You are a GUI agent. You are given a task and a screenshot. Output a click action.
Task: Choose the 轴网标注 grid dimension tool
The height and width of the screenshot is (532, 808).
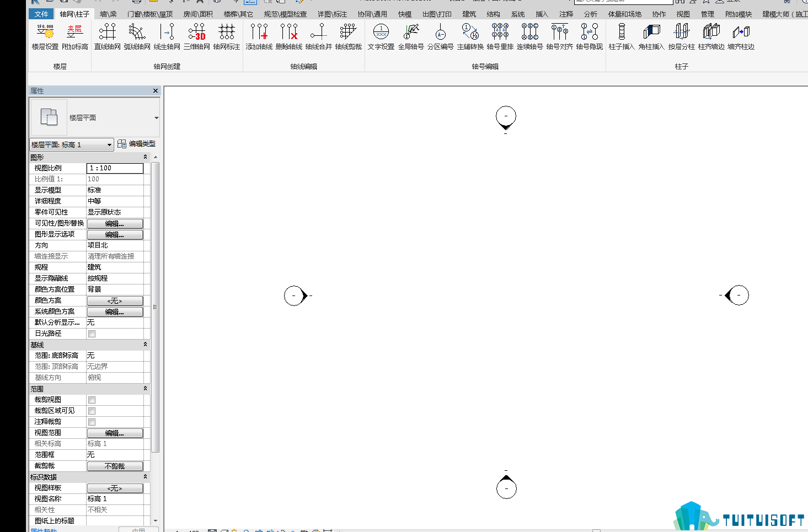pyautogui.click(x=227, y=37)
